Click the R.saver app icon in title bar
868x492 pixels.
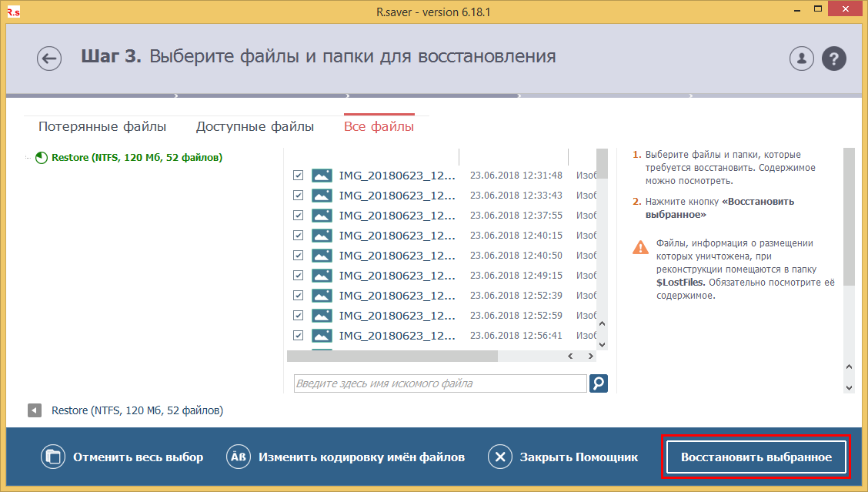13,12
